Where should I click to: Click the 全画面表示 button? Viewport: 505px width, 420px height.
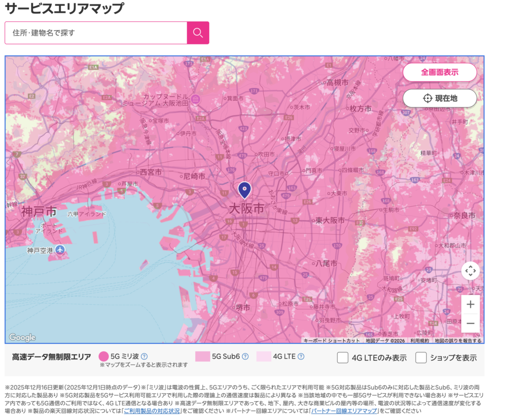tap(439, 72)
